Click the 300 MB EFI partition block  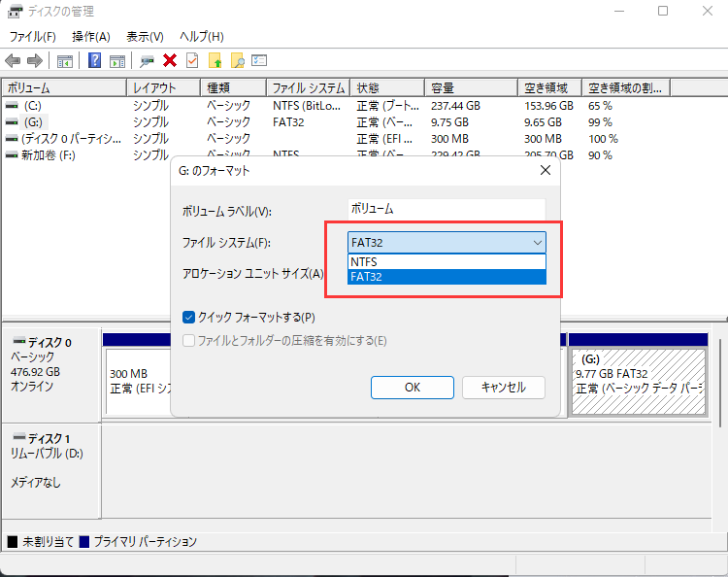pos(139,381)
